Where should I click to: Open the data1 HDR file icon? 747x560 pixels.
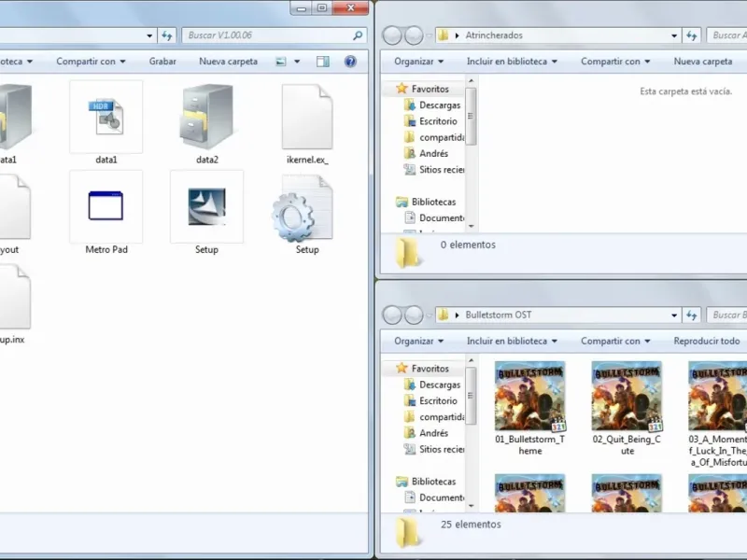tap(106, 117)
